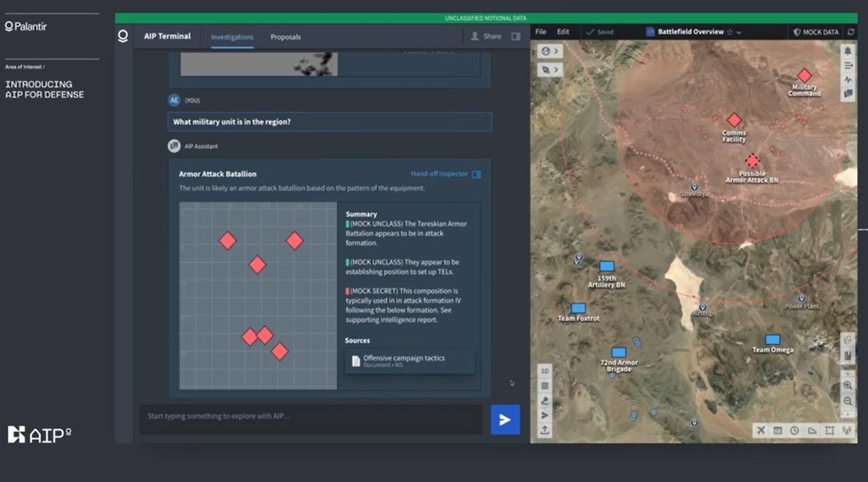Zoom out on the map
Screen dimensions: 868x482
pyautogui.click(x=848, y=401)
